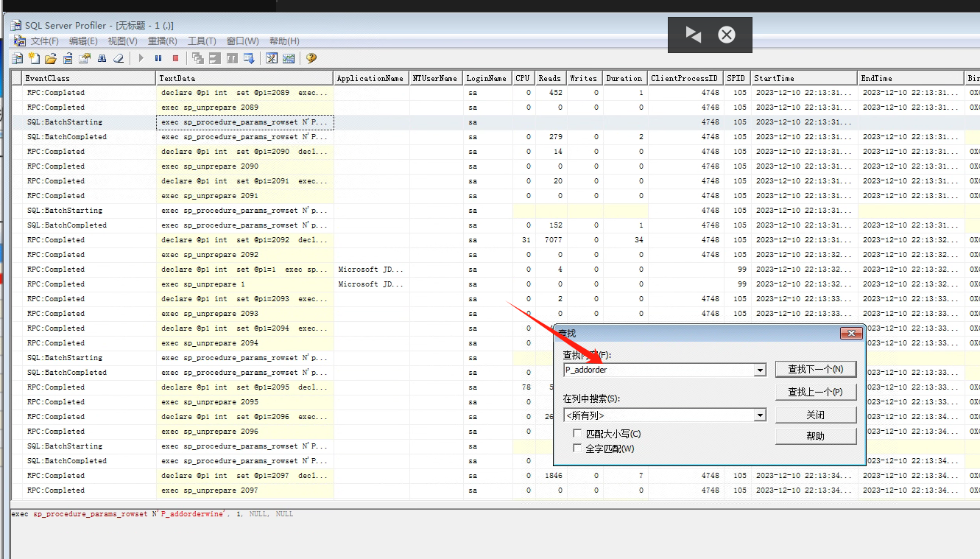The width and height of the screenshot is (980, 559).
Task: Click the yellow Help question mark icon
Action: (311, 58)
